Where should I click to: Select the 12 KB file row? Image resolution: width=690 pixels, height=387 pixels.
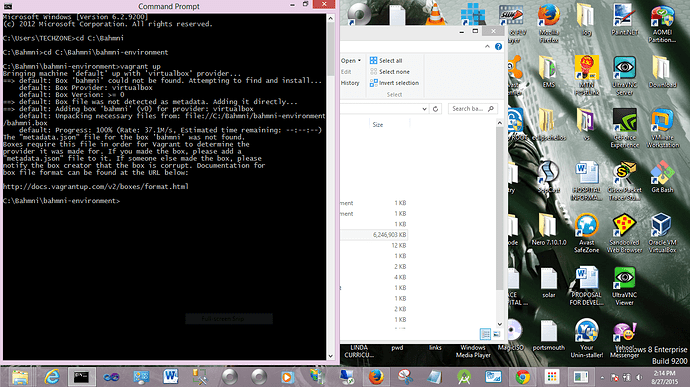[374, 245]
